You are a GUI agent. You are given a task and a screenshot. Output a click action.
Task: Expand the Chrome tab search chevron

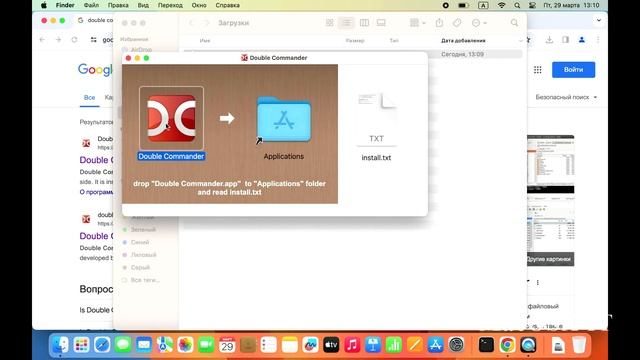click(599, 20)
